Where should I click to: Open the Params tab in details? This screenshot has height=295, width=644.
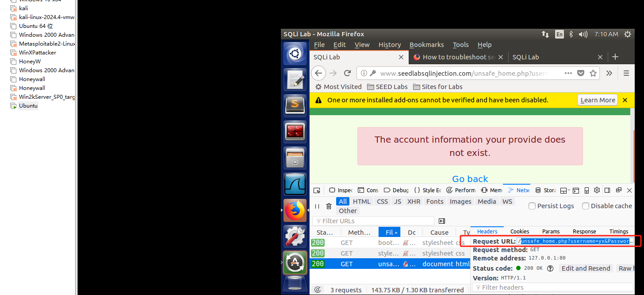click(x=551, y=231)
